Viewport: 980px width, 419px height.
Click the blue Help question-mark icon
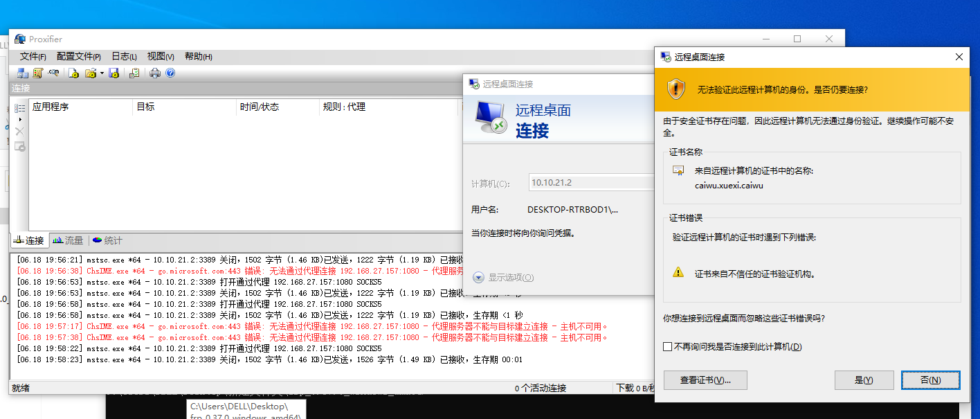tap(170, 73)
